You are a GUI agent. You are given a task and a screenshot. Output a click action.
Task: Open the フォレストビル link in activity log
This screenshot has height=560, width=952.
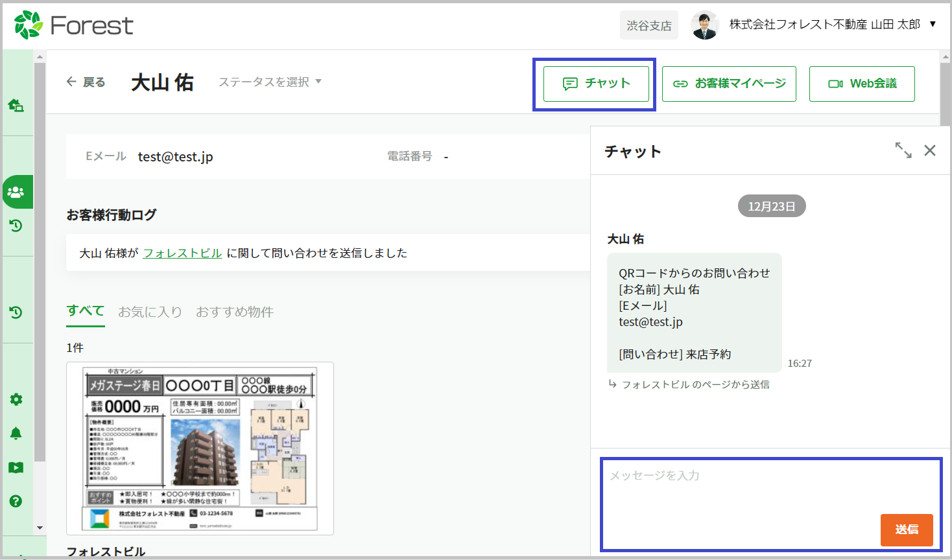(x=182, y=253)
